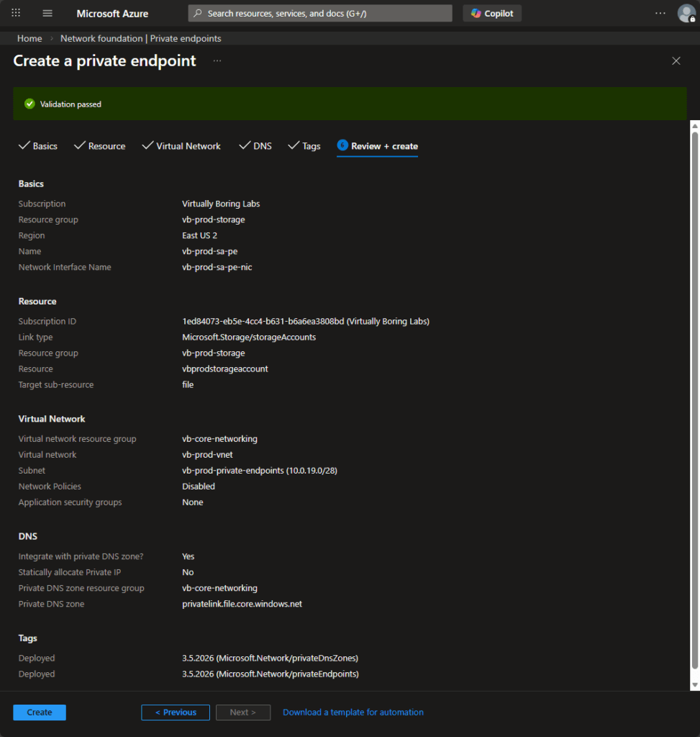Screen dimensions: 700x737
Task: Open ellipsis next to Create a private endpoint
Action: [x=217, y=60]
